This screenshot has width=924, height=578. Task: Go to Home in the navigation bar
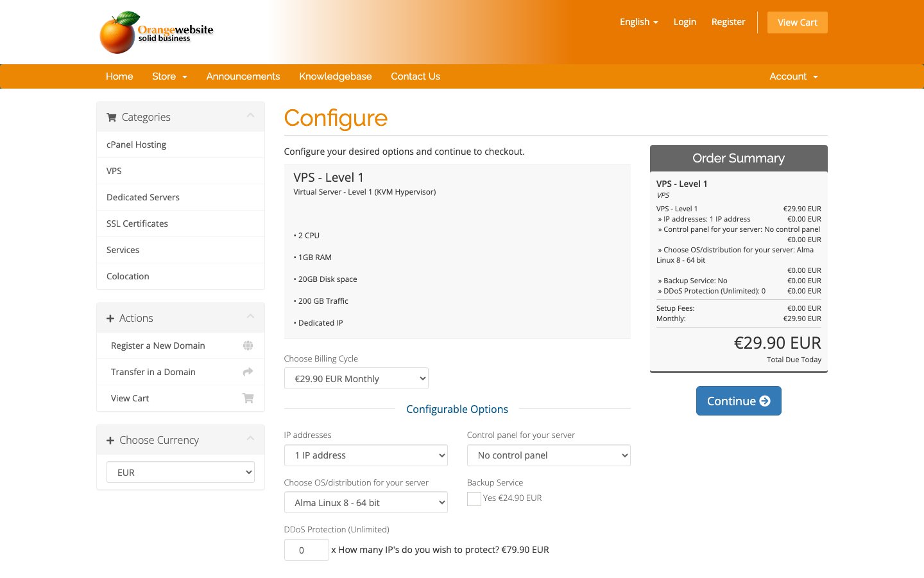point(119,76)
